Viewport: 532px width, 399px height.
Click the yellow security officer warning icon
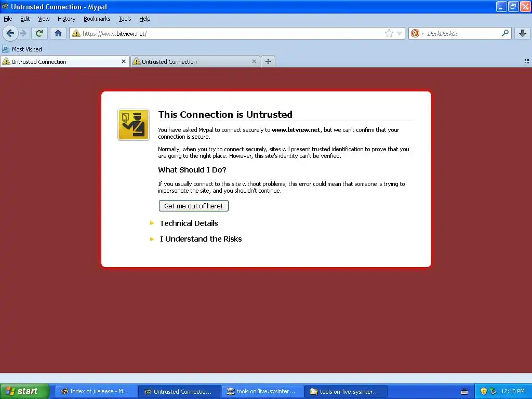(x=134, y=125)
